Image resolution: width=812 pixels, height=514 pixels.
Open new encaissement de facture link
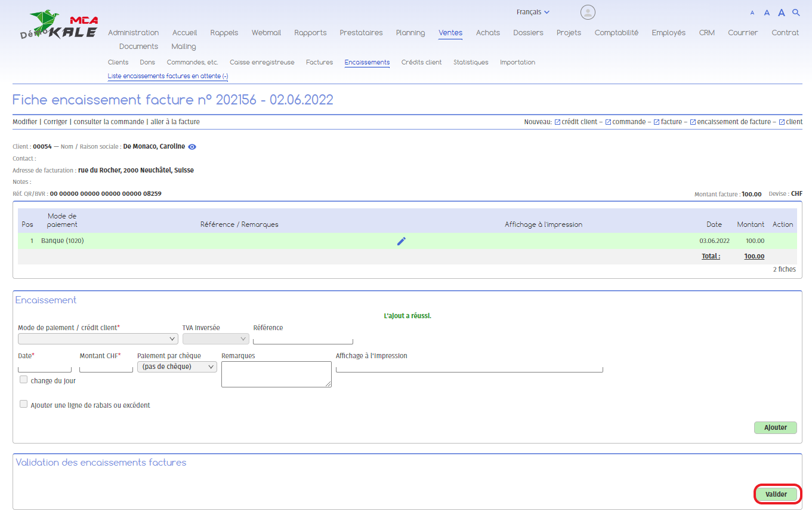730,122
